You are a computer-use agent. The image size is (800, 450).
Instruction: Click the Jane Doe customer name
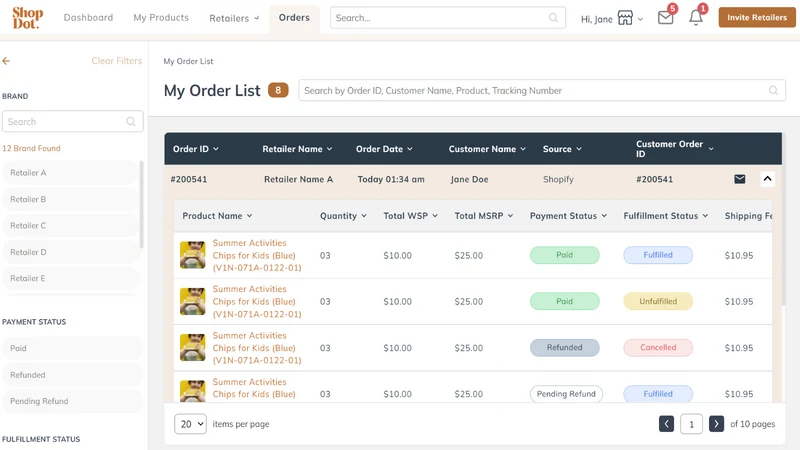pos(469,179)
